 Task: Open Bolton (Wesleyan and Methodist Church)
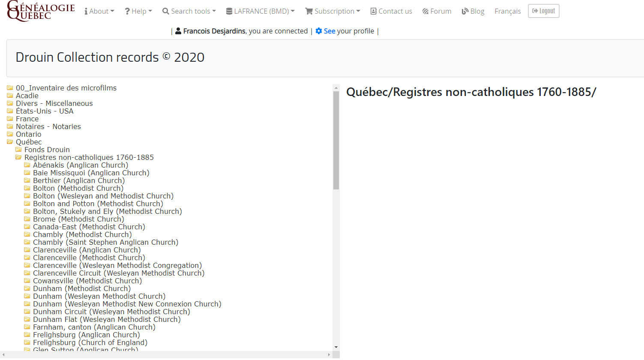click(x=103, y=196)
